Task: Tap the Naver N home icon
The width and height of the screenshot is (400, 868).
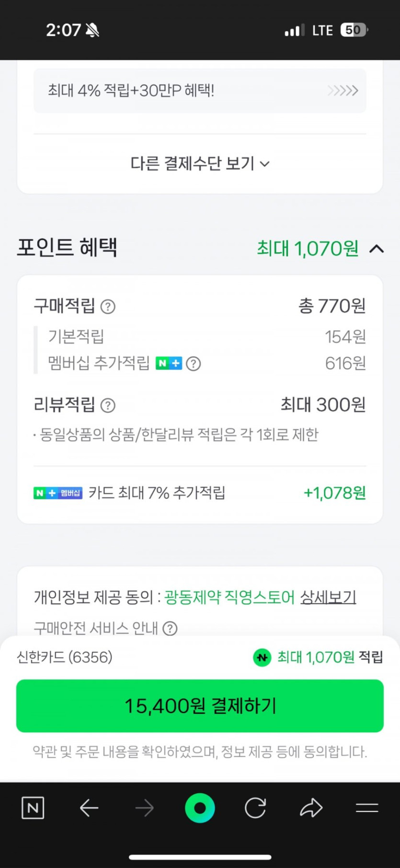Action: [33, 808]
